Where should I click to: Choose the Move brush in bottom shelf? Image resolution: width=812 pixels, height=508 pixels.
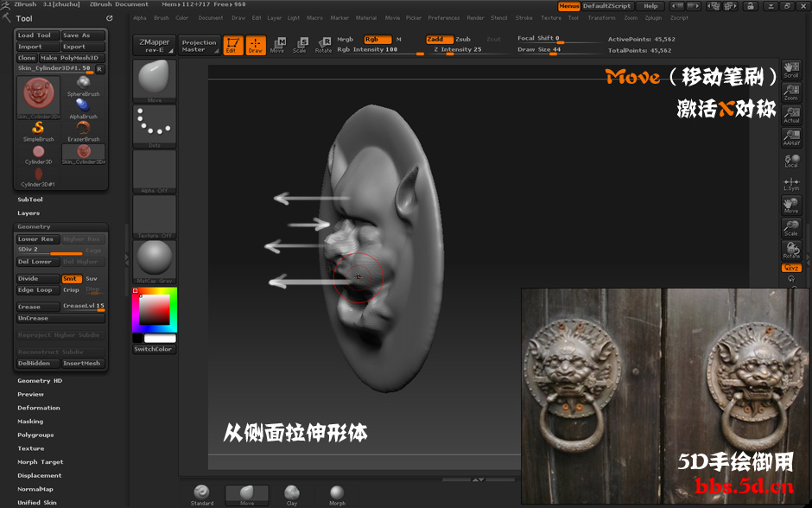coord(247,495)
